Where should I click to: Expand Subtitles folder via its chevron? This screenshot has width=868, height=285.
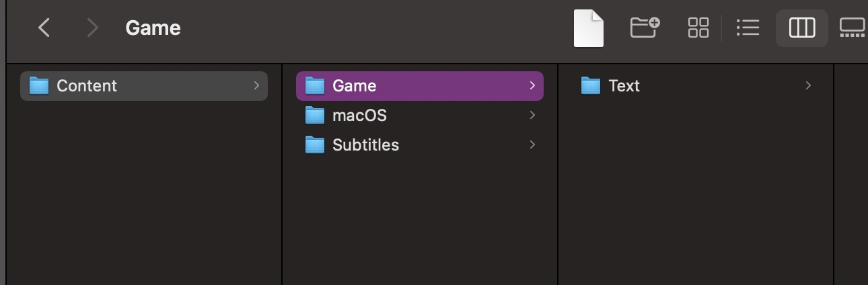coord(532,145)
